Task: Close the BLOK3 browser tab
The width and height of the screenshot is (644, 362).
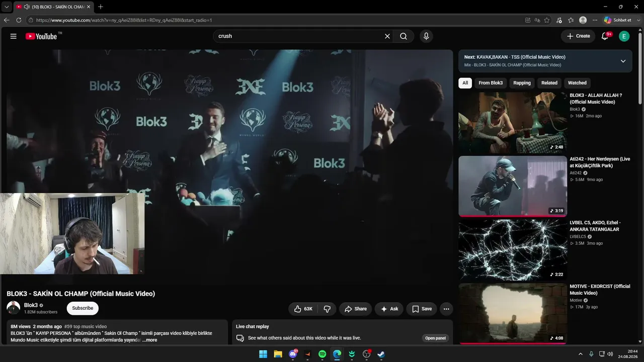Action: coord(89,7)
